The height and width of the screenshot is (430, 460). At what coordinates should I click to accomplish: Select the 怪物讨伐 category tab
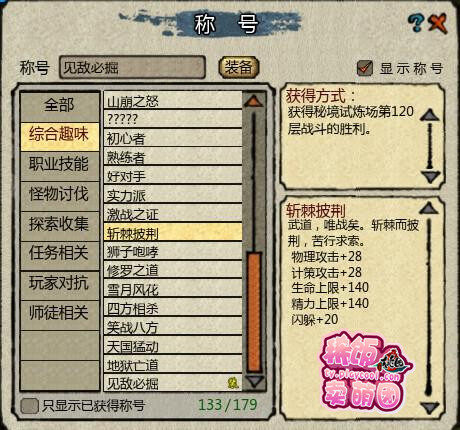[x=60, y=195]
